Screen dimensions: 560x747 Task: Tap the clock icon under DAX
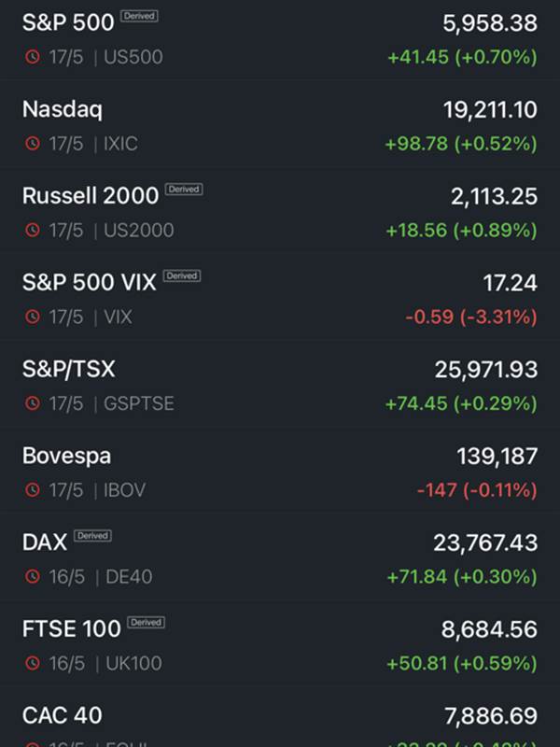pyautogui.click(x=33, y=576)
